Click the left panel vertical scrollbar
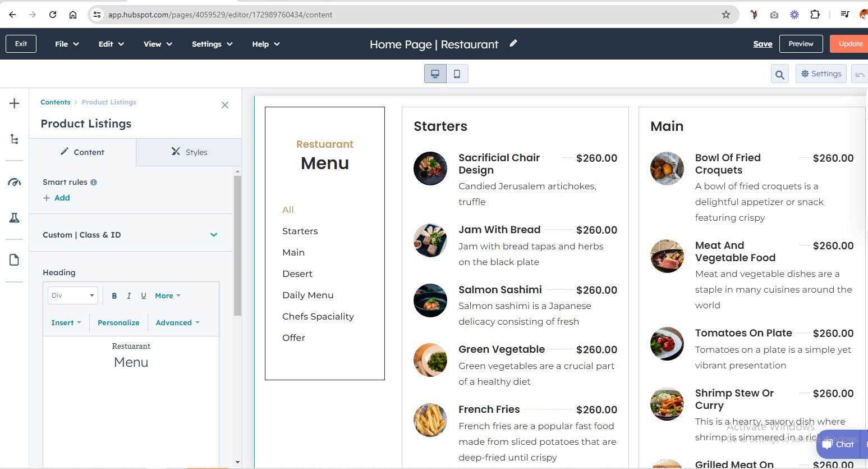868x469 pixels. [237, 247]
